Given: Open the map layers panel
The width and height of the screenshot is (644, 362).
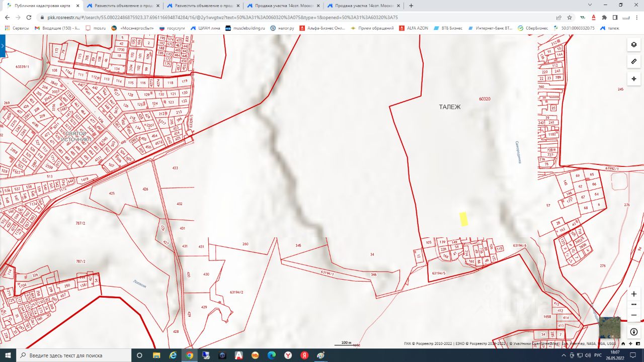Looking at the screenshot, I should 633,44.
